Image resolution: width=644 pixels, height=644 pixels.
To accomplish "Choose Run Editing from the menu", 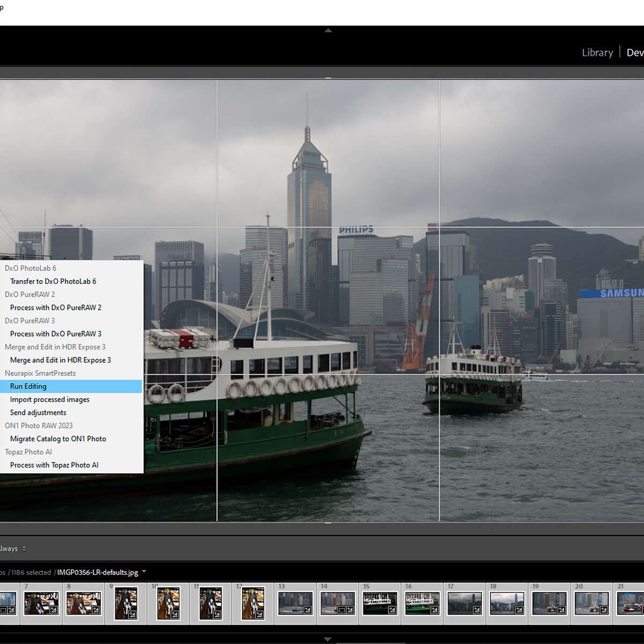I will (28, 386).
